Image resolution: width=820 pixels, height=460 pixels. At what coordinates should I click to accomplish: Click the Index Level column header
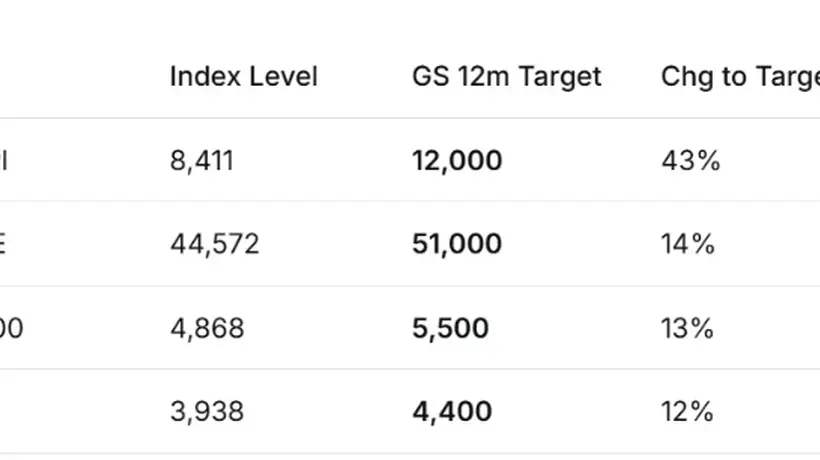244,77
